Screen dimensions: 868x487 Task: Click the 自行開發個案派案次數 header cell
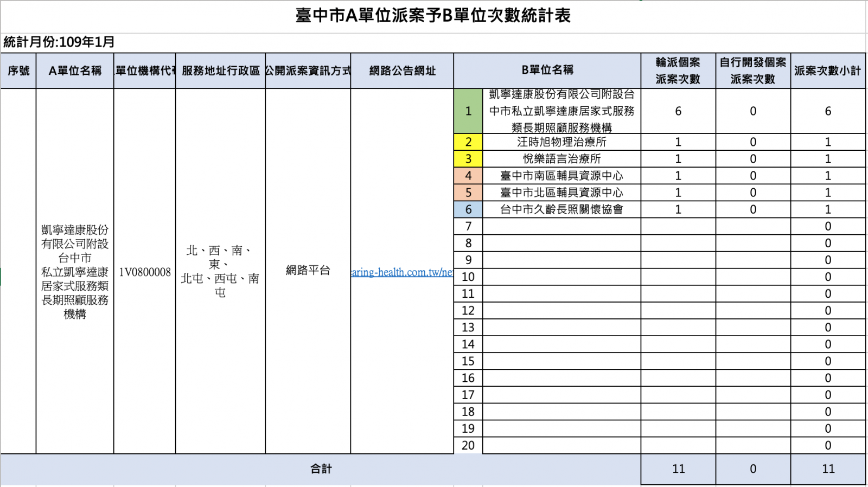pyautogui.click(x=753, y=71)
